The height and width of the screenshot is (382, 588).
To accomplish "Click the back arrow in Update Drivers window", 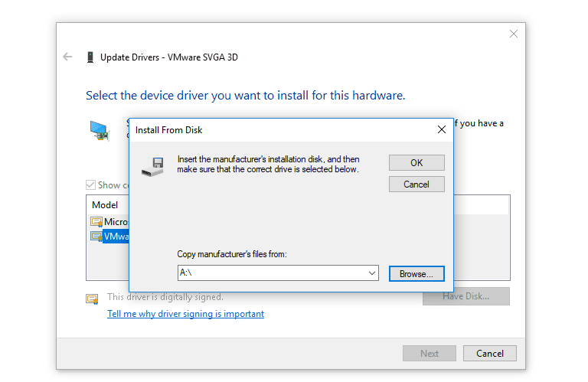I will [67, 57].
